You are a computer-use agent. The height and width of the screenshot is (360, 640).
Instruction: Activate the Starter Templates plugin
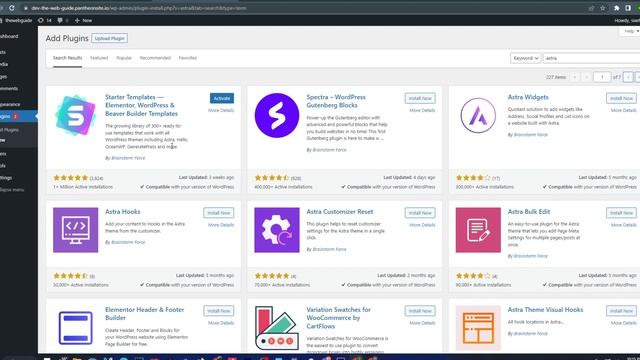tap(222, 98)
